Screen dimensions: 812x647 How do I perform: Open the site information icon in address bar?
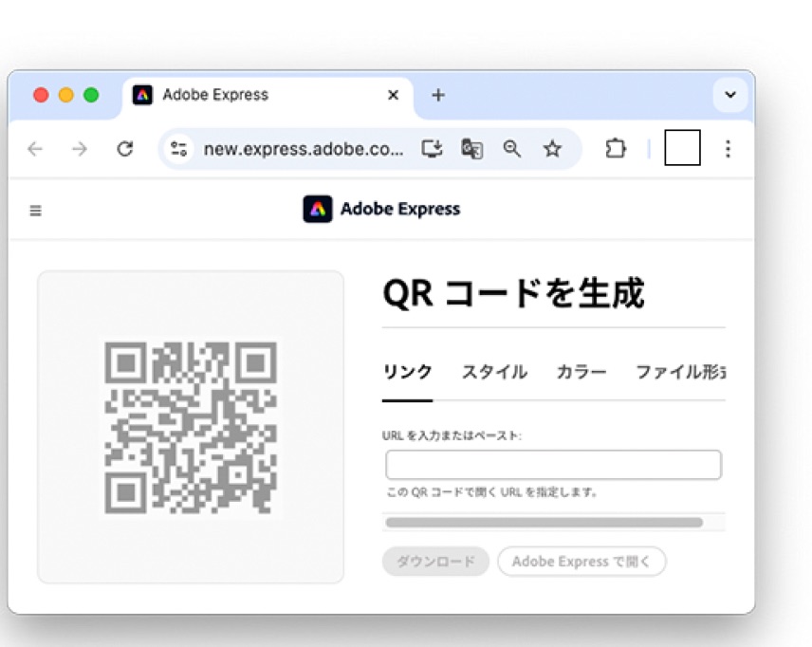pos(178,149)
